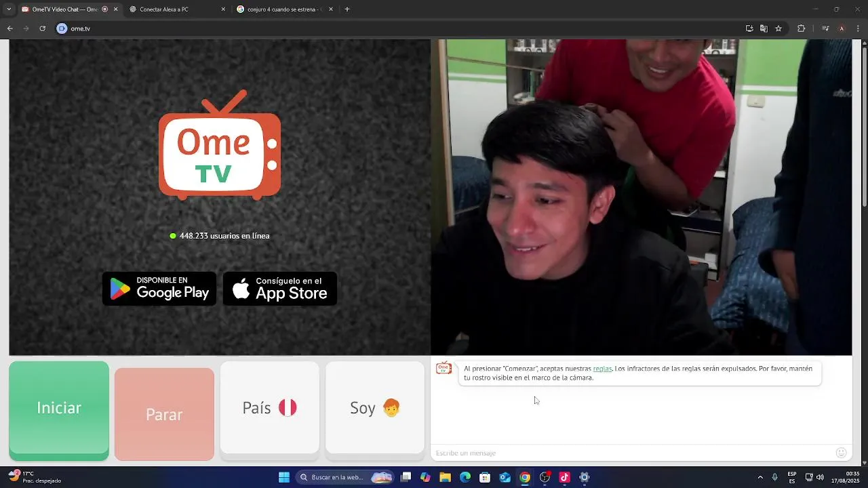
Task: Open Outlook from the taskbar
Action: (505, 477)
